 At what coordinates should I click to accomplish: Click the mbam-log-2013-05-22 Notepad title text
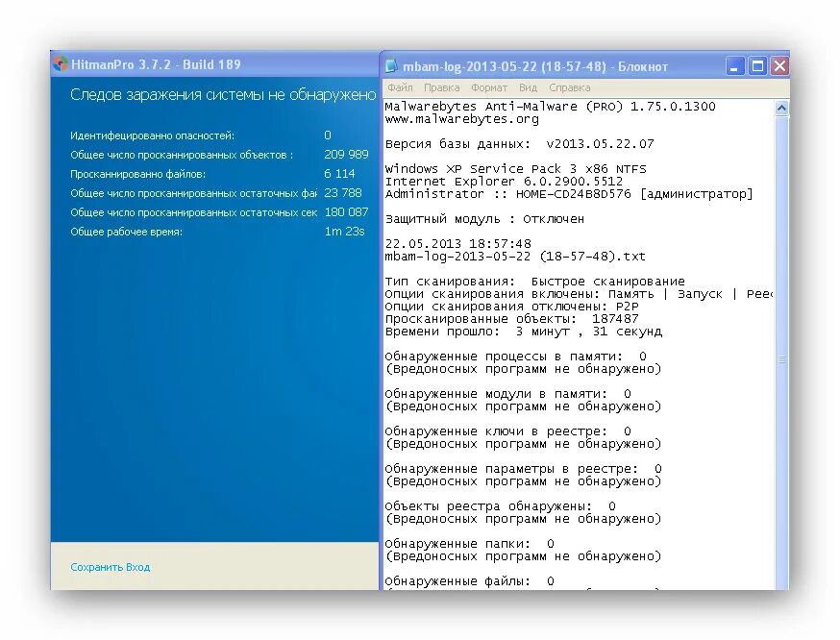(535, 67)
